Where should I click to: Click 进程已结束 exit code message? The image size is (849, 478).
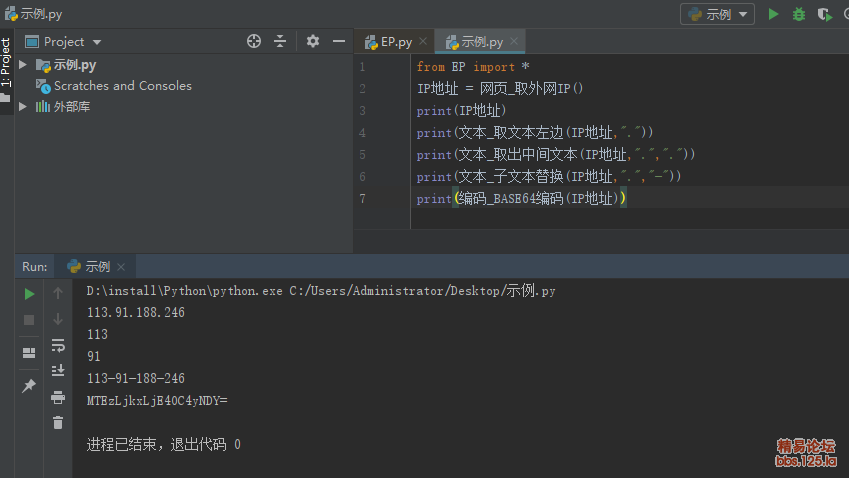point(164,444)
